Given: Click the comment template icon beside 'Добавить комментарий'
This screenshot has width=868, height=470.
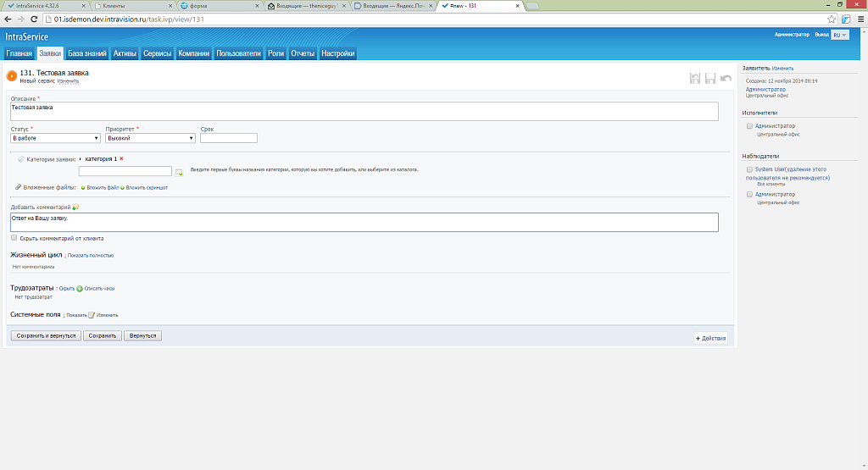Looking at the screenshot, I should click(75, 207).
